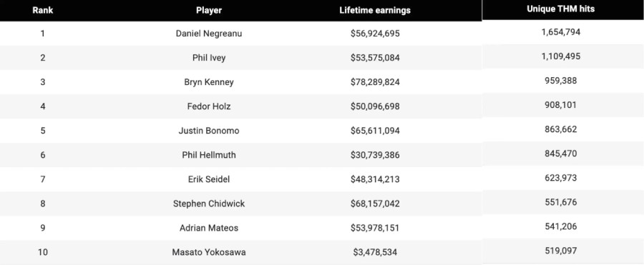
Task: Select the Fedor Holz name cell
Action: [x=209, y=106]
